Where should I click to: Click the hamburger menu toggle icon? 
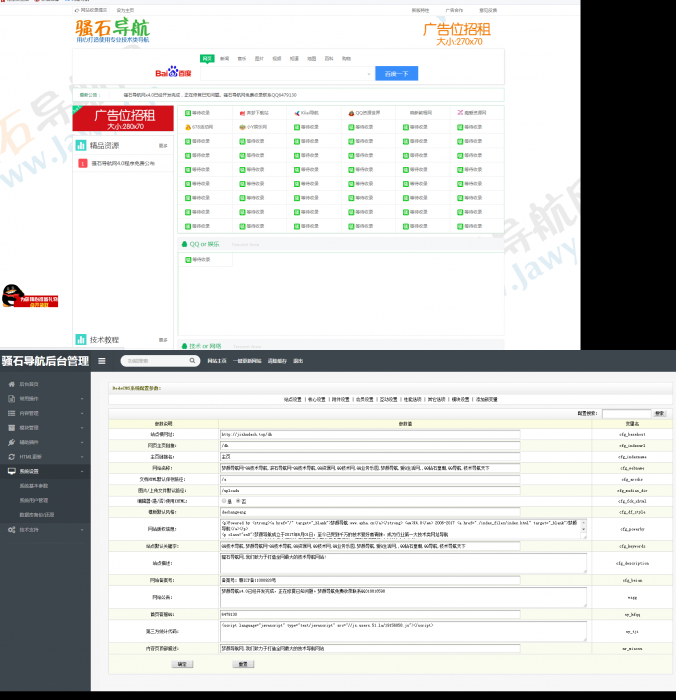coord(102,361)
